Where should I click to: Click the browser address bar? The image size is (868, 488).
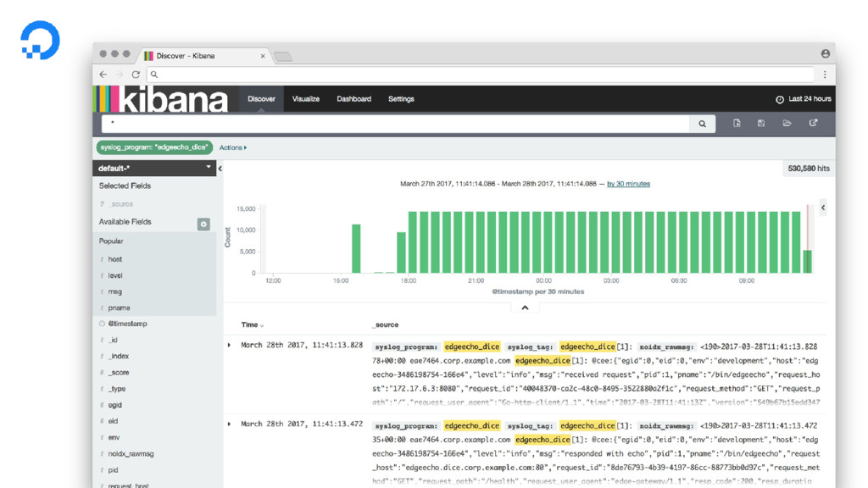point(481,75)
